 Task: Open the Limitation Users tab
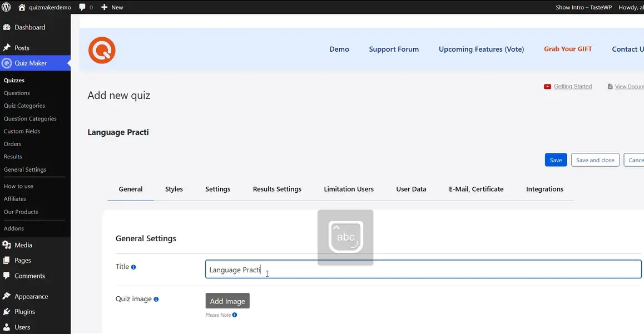pos(349,189)
